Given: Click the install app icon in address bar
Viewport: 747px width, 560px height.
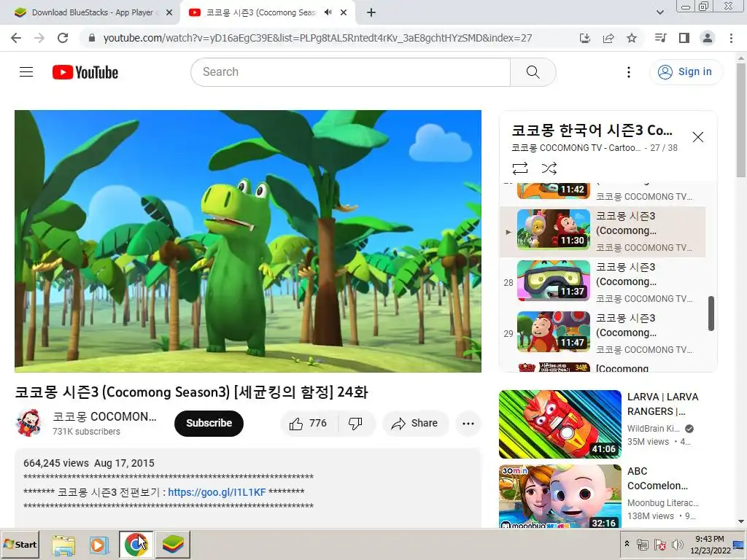Looking at the screenshot, I should coord(584,38).
